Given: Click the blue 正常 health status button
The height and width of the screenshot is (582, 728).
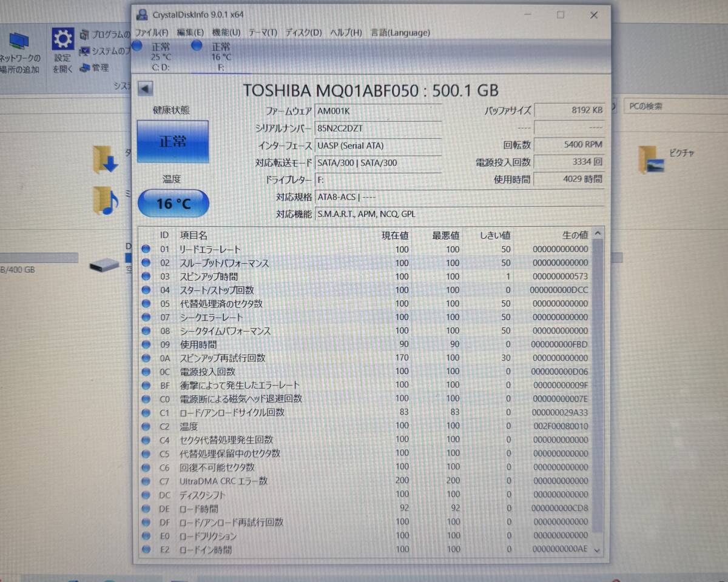Looking at the screenshot, I should pyautogui.click(x=172, y=141).
